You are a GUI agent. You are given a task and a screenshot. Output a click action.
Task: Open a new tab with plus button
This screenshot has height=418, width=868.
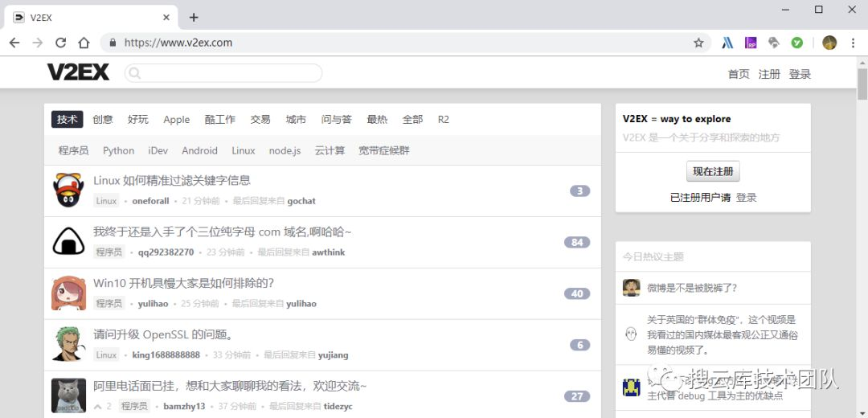193,17
